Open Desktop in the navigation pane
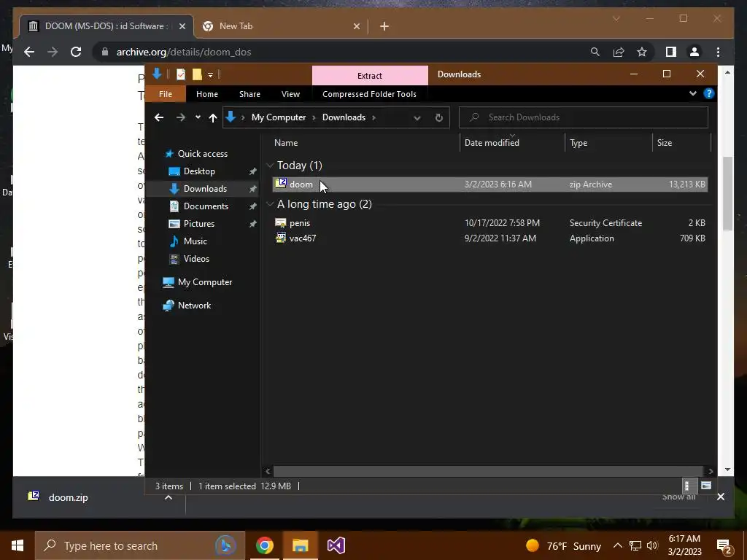This screenshot has height=560, width=747. [199, 171]
